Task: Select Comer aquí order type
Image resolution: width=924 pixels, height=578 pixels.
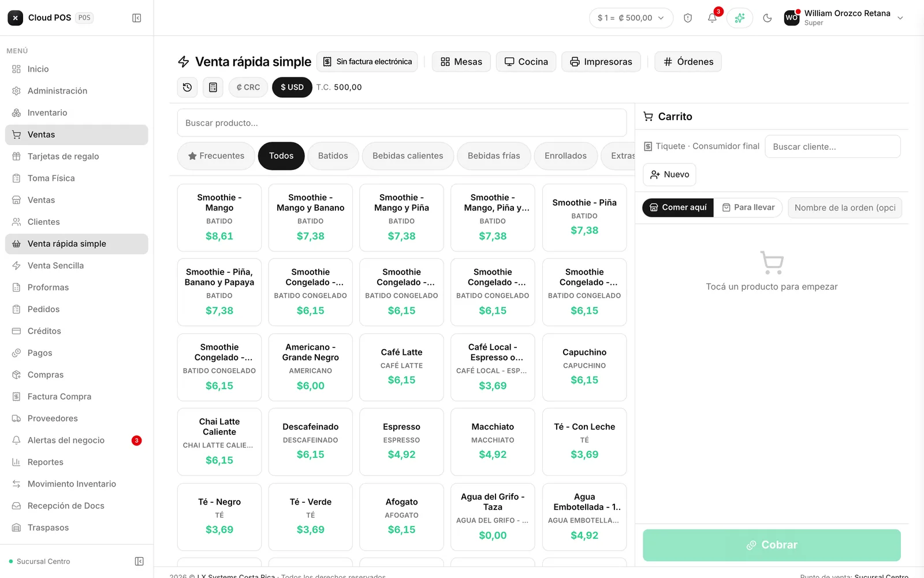Action: [x=678, y=208]
